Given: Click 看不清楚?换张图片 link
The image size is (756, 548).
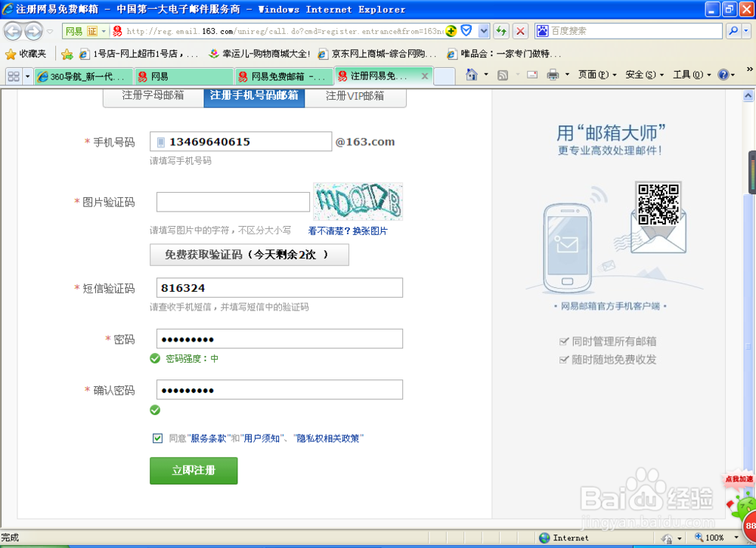Looking at the screenshot, I should point(347,231).
